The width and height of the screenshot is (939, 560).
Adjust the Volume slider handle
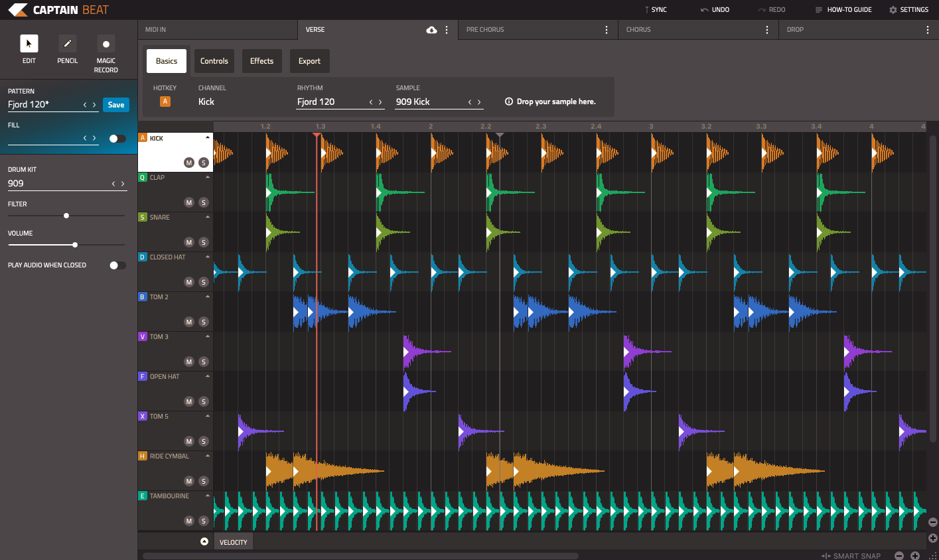[75, 245]
